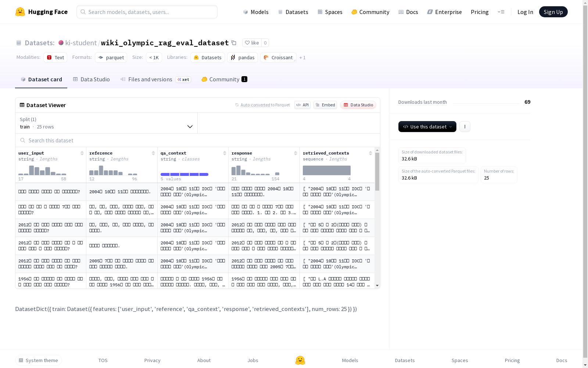Open Community in top navigation
Screen dimensions: 588x368
point(370,12)
